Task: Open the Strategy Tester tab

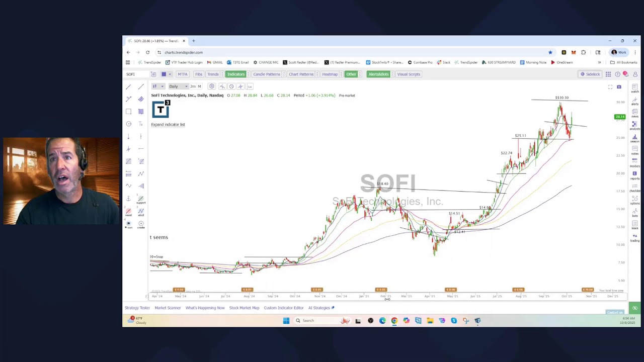Action: (x=137, y=308)
